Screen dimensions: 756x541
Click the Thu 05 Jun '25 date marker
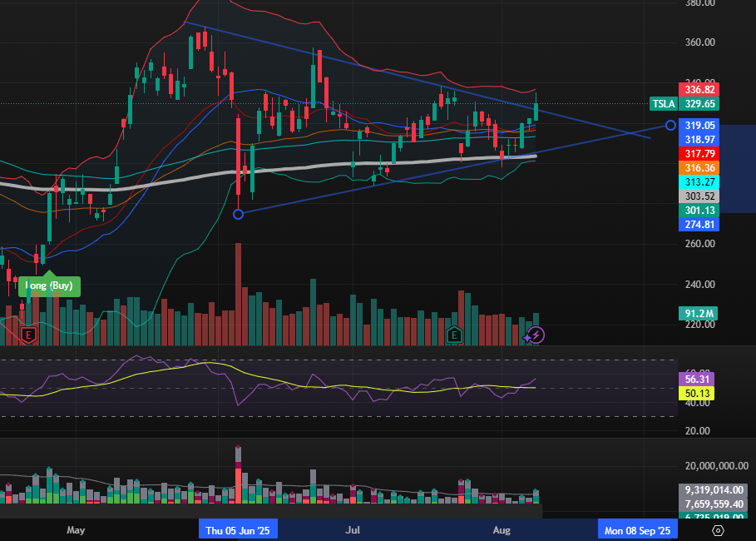(x=239, y=530)
